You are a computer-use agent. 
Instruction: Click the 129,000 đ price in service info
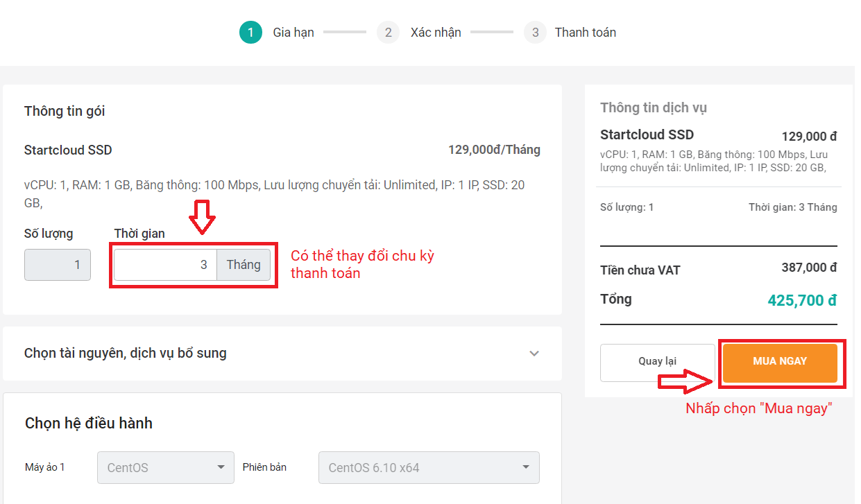[x=809, y=137]
